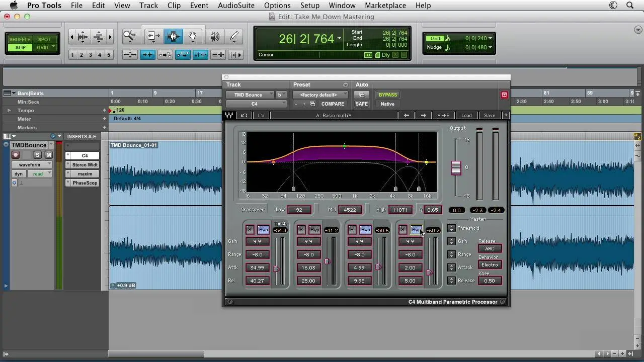Click the Save button in C4

coord(490,116)
